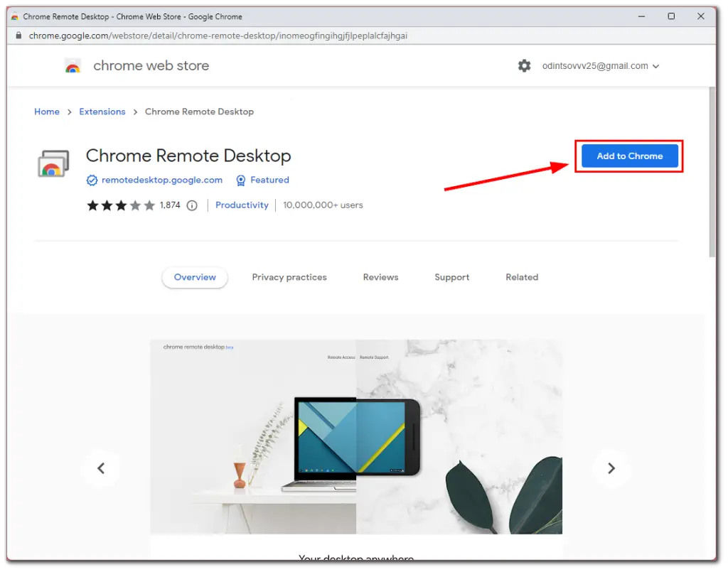Image resolution: width=728 pixels, height=572 pixels.
Task: Open the Productivity category link
Action: (x=242, y=205)
